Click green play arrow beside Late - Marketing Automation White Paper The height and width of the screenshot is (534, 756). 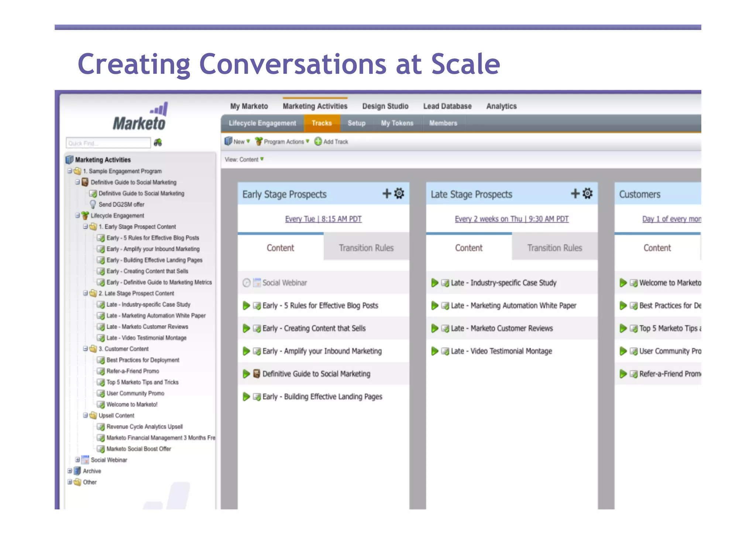point(435,306)
